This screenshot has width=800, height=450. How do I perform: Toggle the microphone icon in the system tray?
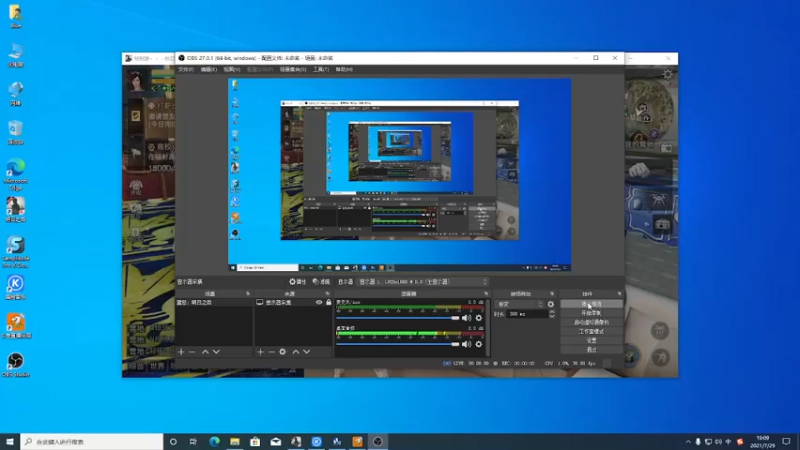(x=698, y=441)
